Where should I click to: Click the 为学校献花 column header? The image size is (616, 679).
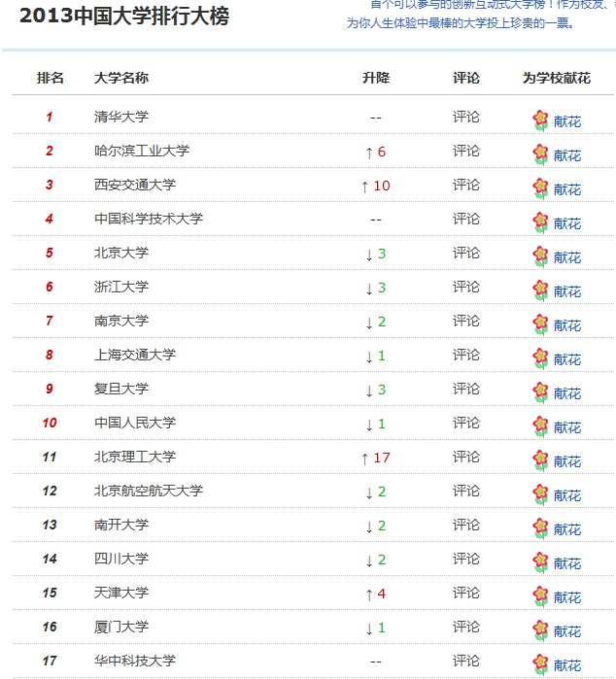[x=556, y=78]
